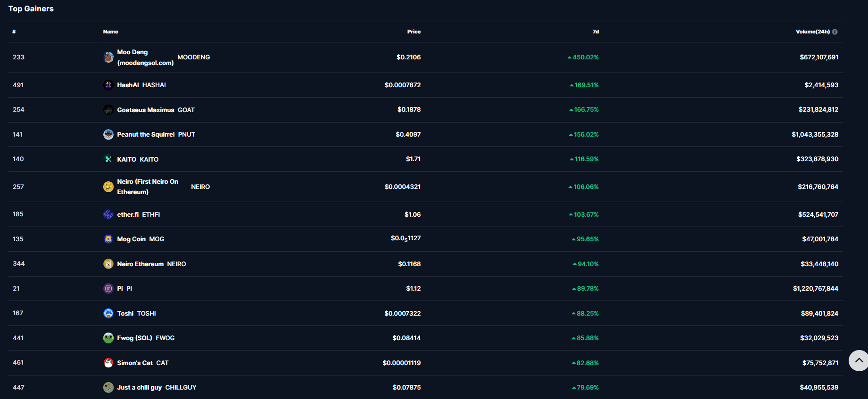The width and height of the screenshot is (868, 399).
Task: Sort by the Volume(24h) column header
Action: (x=812, y=32)
